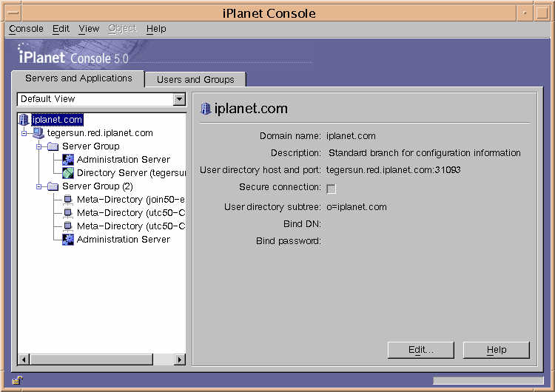Click user directory host value tegersun.red.iplanet.com:31093
Image resolution: width=555 pixels, height=392 pixels.
point(393,170)
